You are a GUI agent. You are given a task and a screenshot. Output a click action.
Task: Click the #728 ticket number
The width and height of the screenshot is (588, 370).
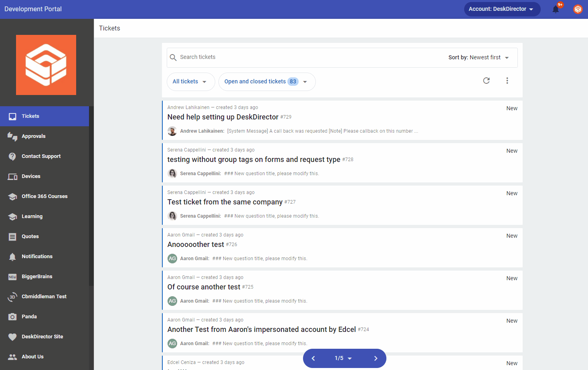pos(348,160)
